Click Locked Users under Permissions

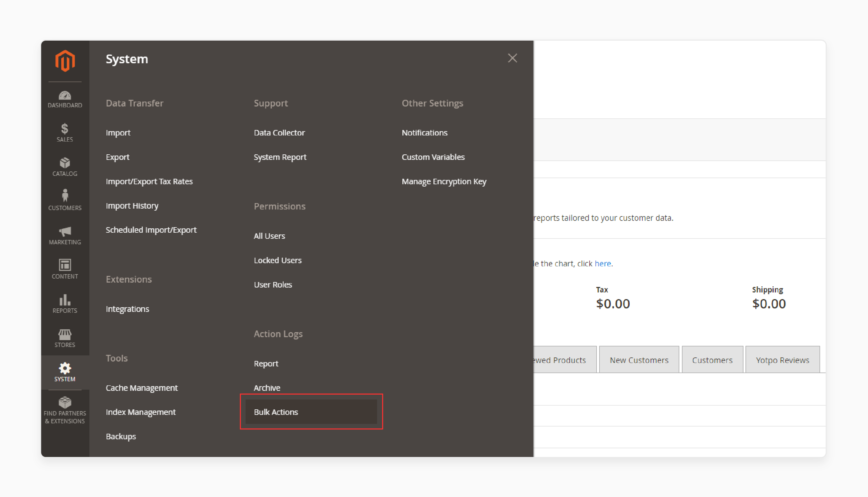pyautogui.click(x=277, y=260)
